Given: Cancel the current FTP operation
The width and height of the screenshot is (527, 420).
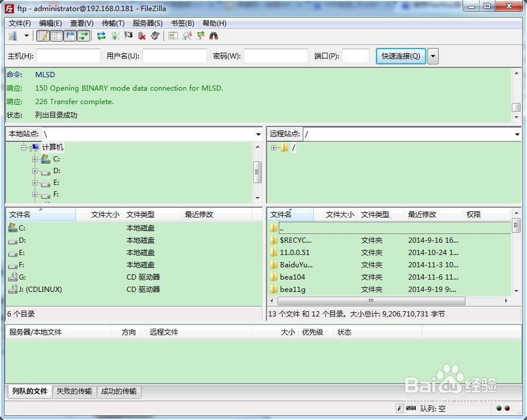Looking at the screenshot, I should tap(129, 36).
